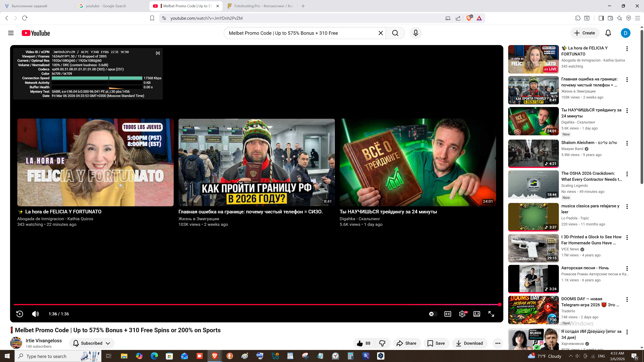This screenshot has width=644, height=362.
Task: Click the Share button
Action: [407, 343]
